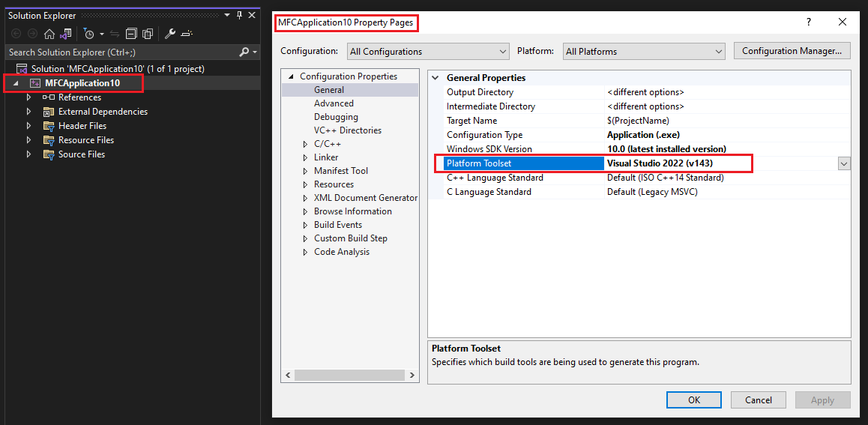The image size is (868, 425).
Task: Open the Platform Toolset dropdown arrow
Action: click(844, 164)
